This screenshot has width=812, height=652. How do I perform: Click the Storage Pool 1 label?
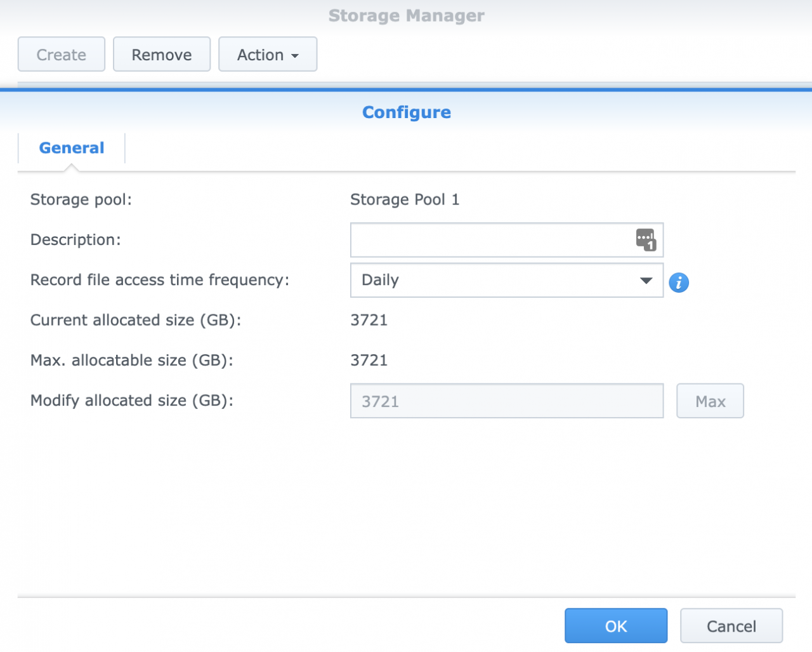(405, 199)
